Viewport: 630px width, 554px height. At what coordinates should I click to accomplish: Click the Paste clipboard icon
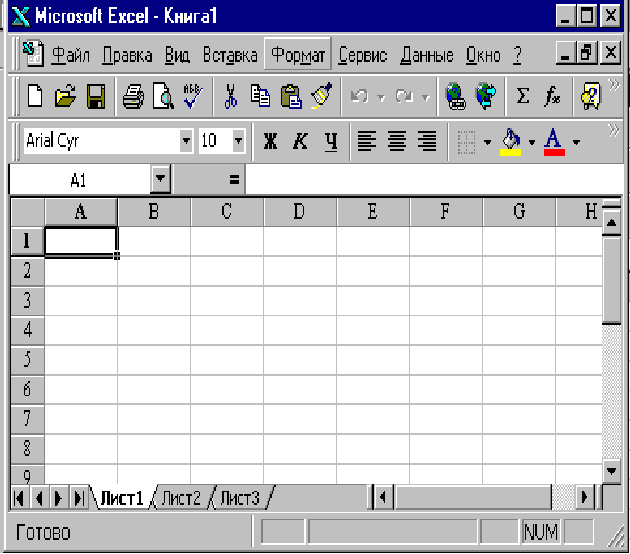(291, 96)
